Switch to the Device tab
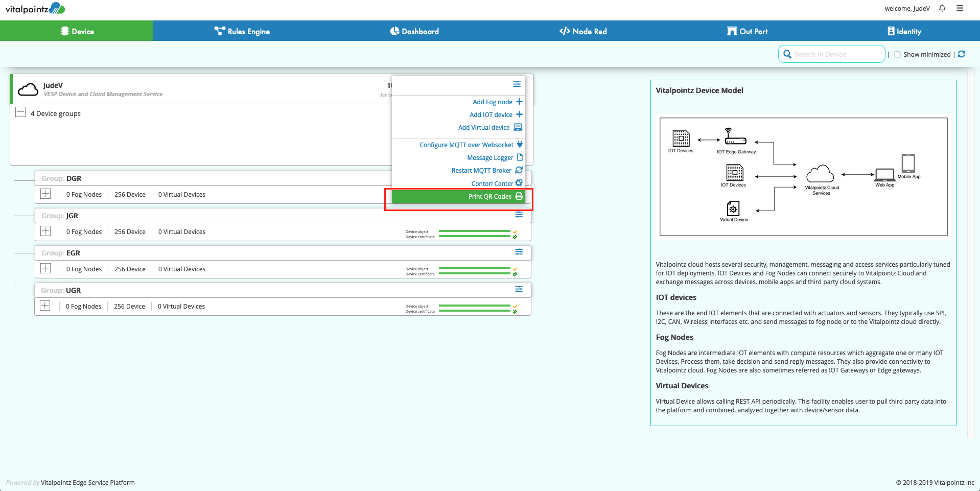 pyautogui.click(x=77, y=31)
